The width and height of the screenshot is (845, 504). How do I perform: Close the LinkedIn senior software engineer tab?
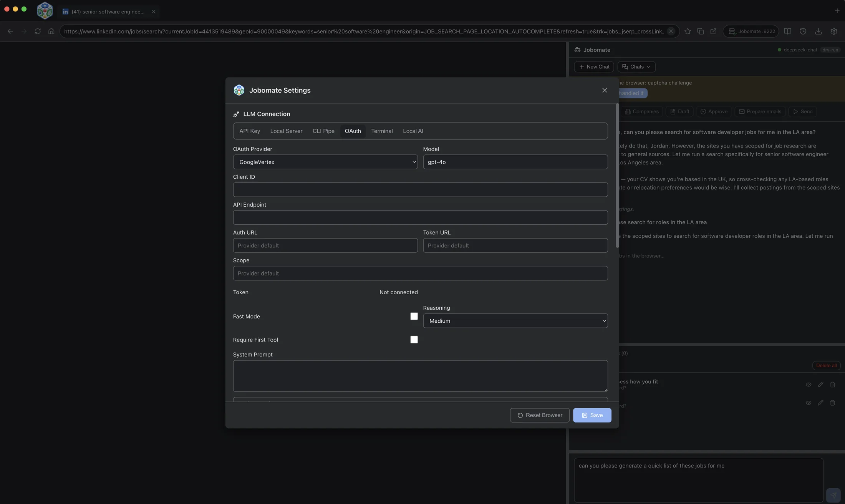pyautogui.click(x=154, y=12)
